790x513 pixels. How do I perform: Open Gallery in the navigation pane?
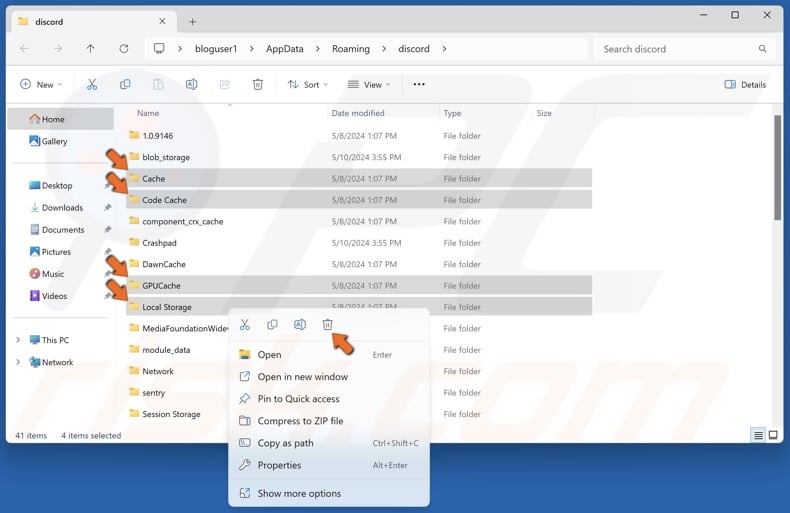(x=48, y=142)
